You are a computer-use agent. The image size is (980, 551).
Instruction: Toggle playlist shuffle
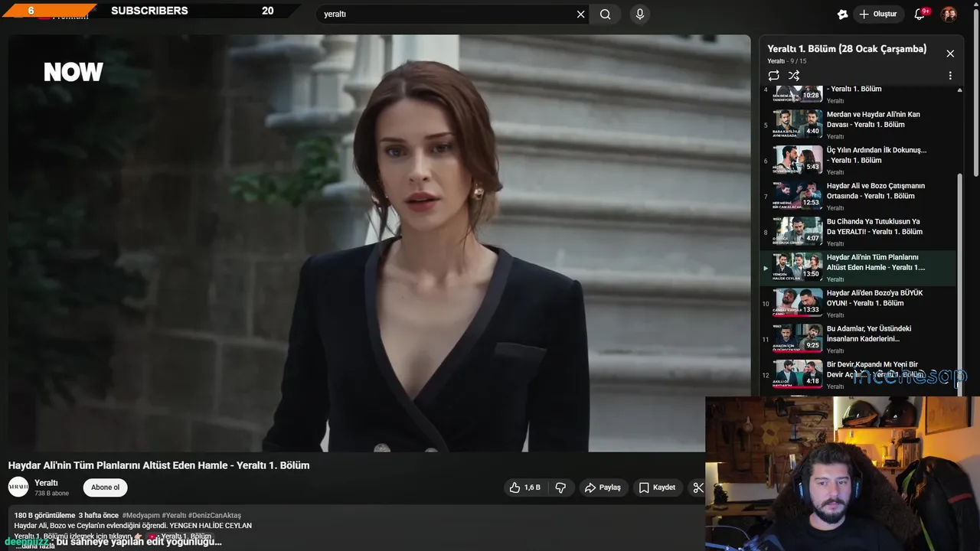pos(794,75)
